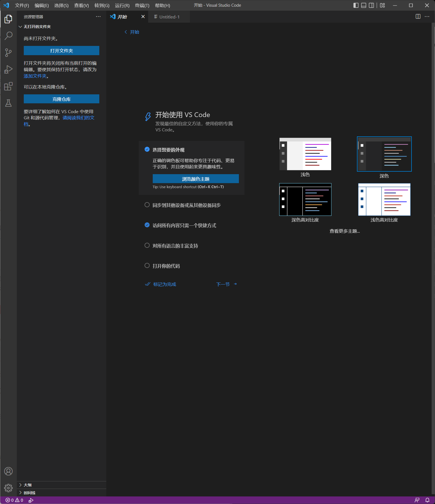Toggle bottom panel layout icon

click(364, 5)
